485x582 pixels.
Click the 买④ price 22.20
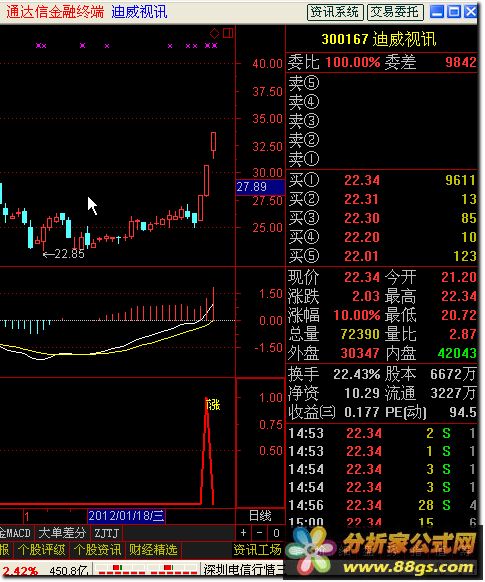(x=362, y=237)
